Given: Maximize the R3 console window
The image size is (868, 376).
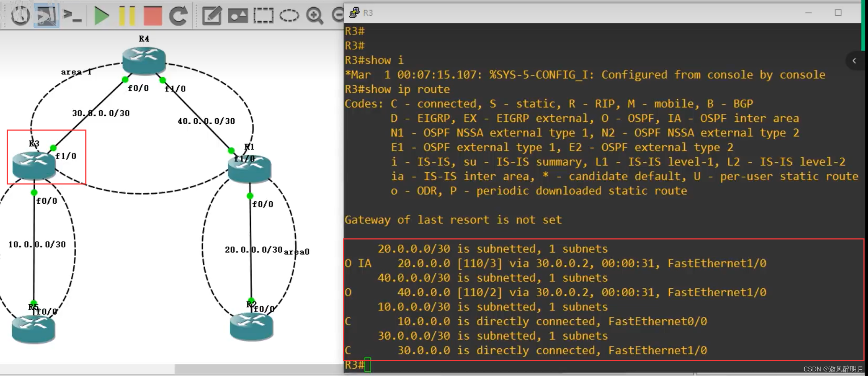Looking at the screenshot, I should pyautogui.click(x=838, y=13).
